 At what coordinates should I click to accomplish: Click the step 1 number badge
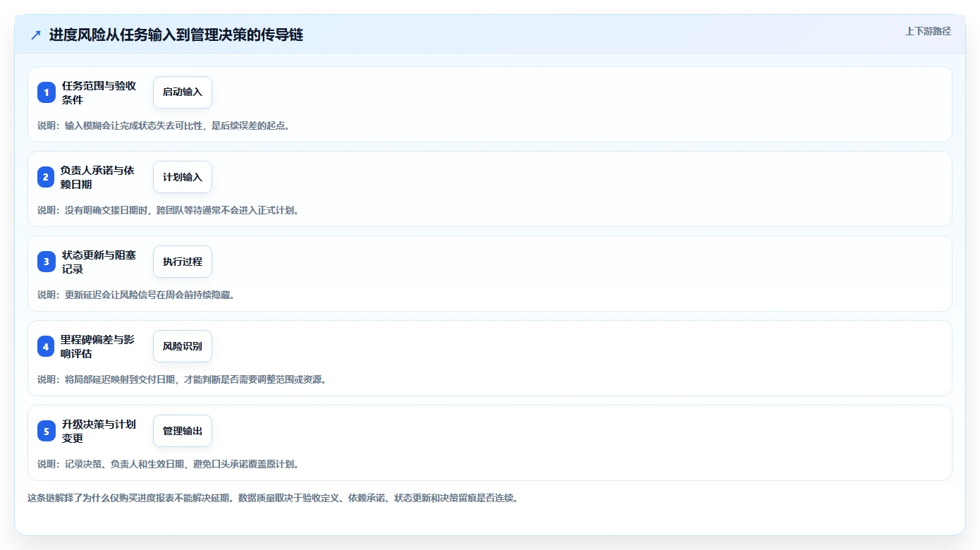pyautogui.click(x=47, y=92)
